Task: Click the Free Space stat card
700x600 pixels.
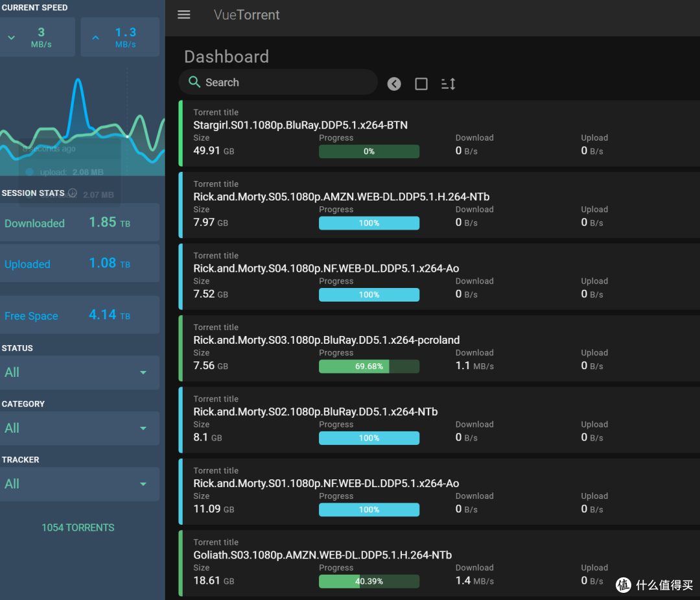Action: click(x=78, y=315)
